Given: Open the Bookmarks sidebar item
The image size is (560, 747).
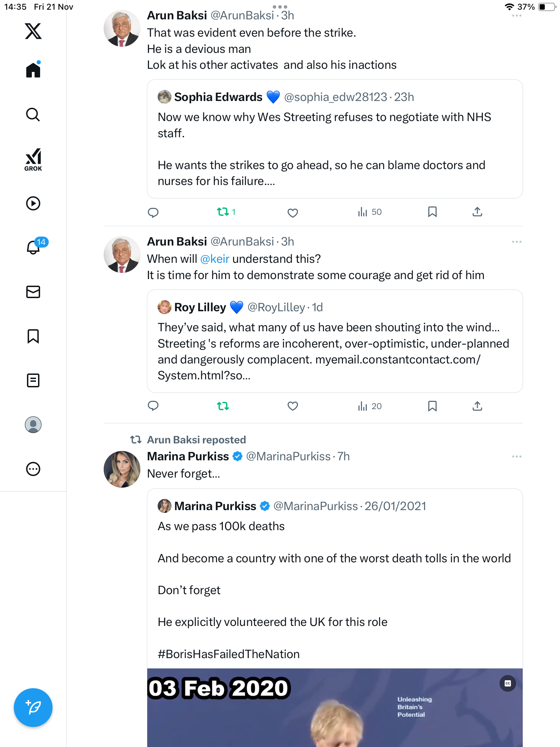Looking at the screenshot, I should click(33, 336).
